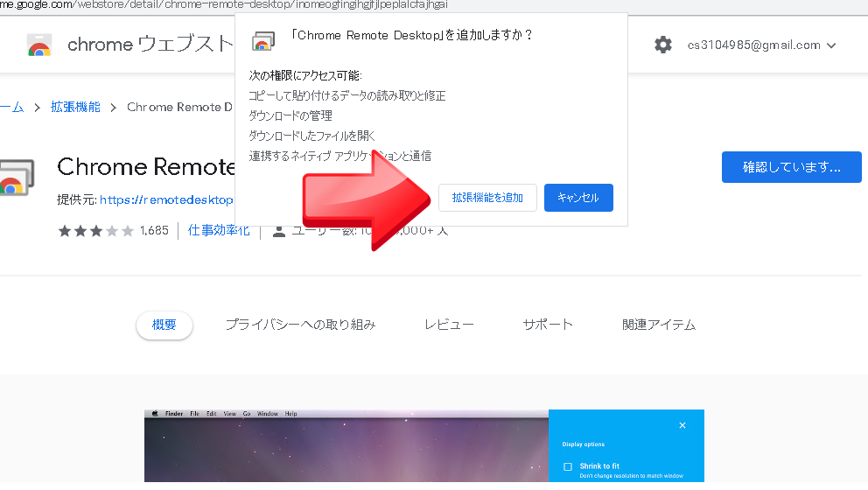Click the Chrome Remote Desktop extension icon
Screen dimensions: 868x490
[x=17, y=177]
